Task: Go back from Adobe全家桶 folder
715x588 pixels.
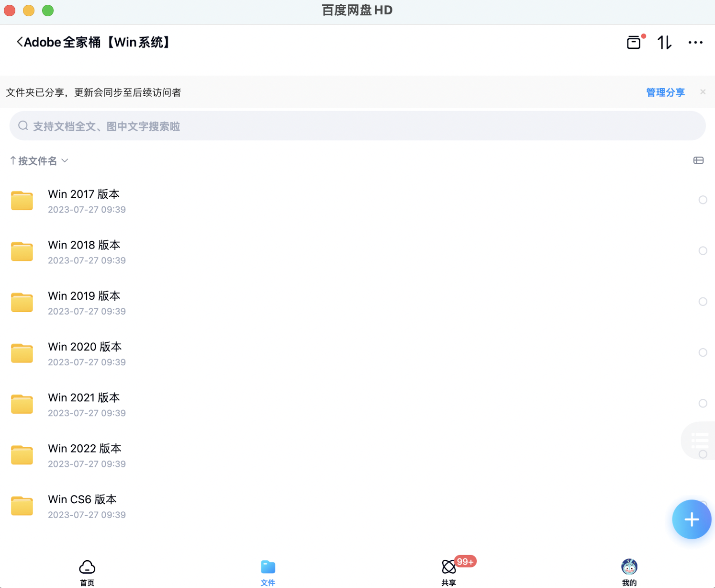Action: (x=20, y=42)
